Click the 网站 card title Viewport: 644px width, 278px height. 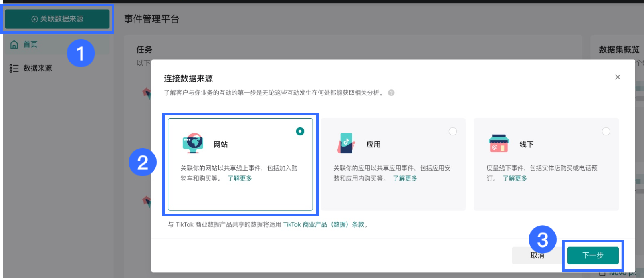pyautogui.click(x=220, y=144)
